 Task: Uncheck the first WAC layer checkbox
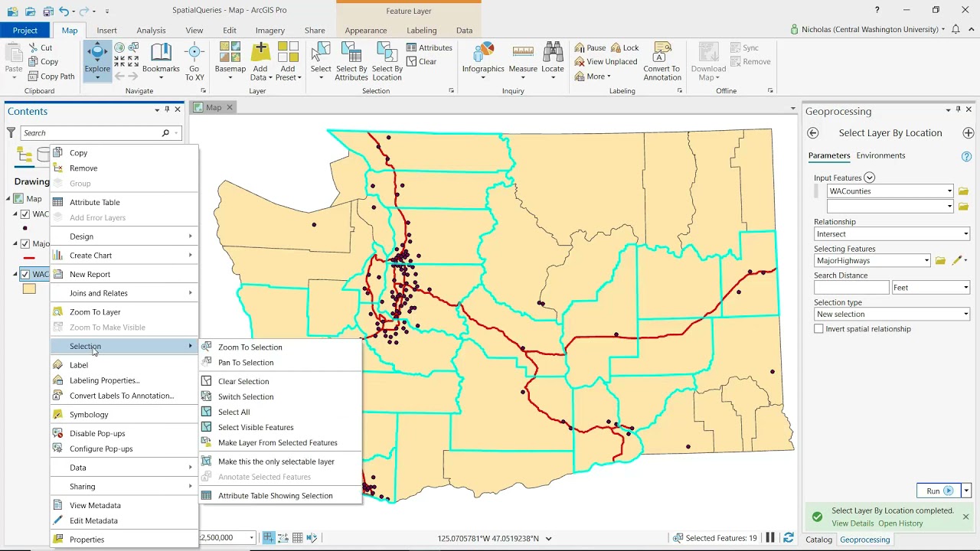click(25, 214)
